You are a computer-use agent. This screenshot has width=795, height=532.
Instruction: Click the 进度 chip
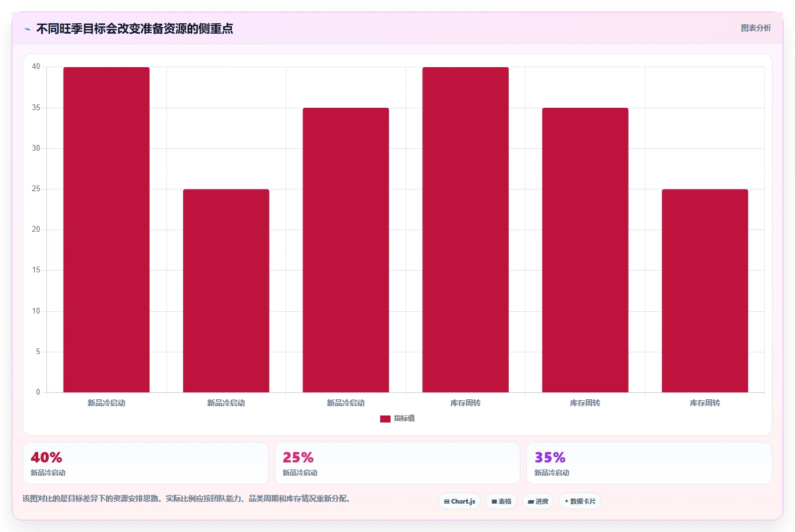pos(538,501)
